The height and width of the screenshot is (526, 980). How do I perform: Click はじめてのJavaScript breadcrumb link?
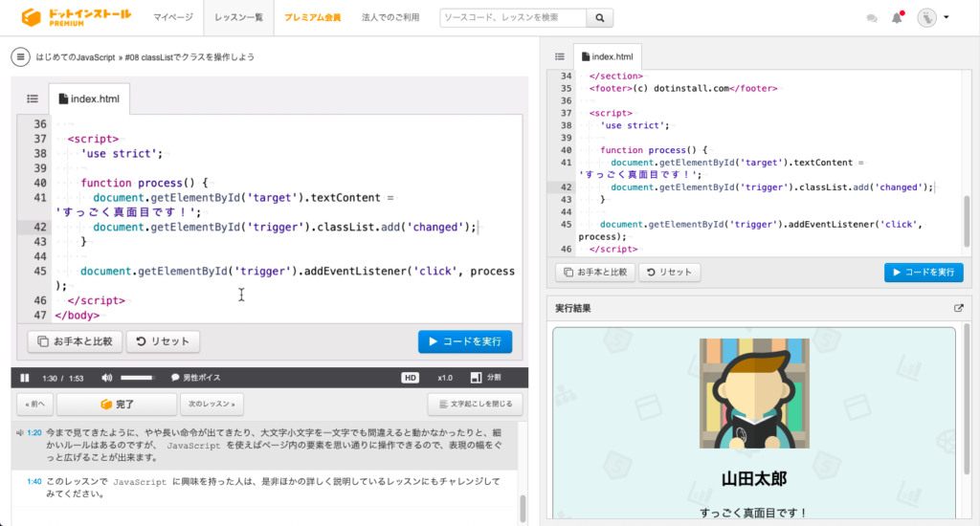click(x=76, y=56)
